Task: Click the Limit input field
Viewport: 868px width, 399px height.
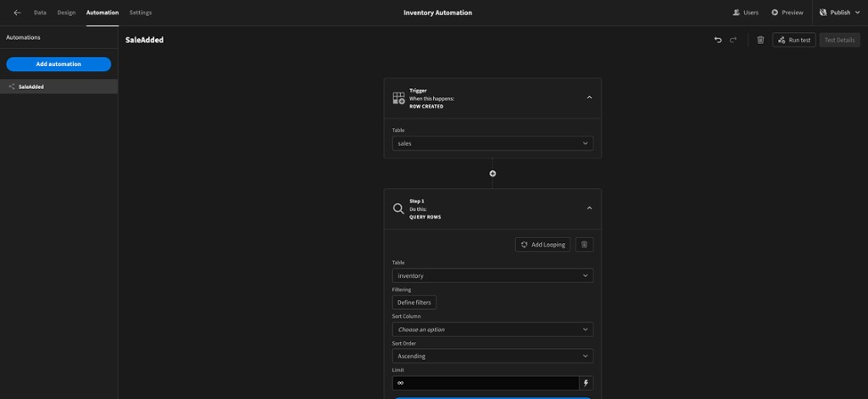Action: point(486,383)
